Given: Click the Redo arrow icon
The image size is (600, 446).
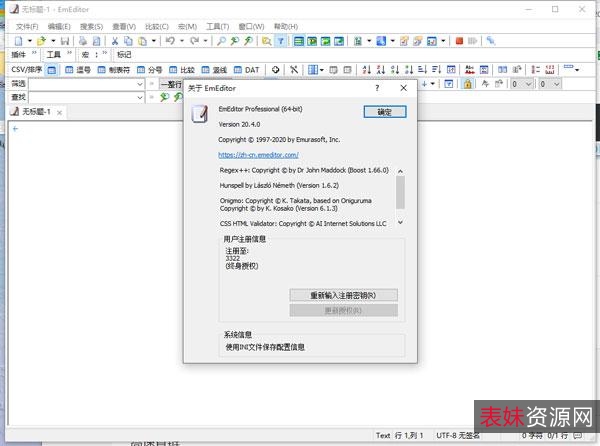Looking at the screenshot, I should (194, 41).
